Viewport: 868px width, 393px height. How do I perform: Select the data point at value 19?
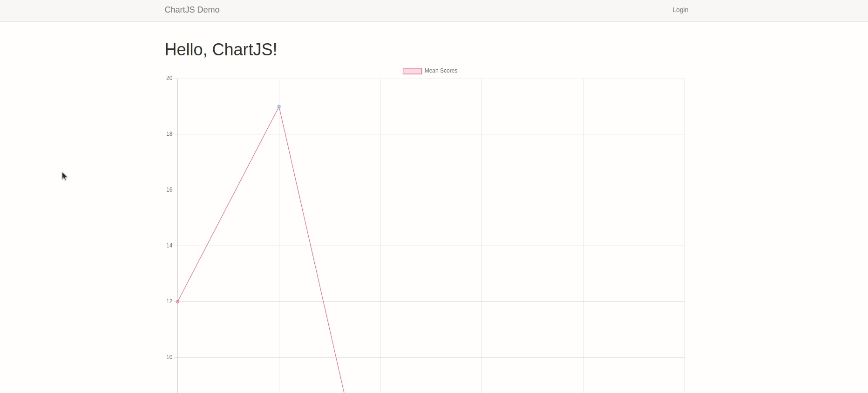point(279,107)
